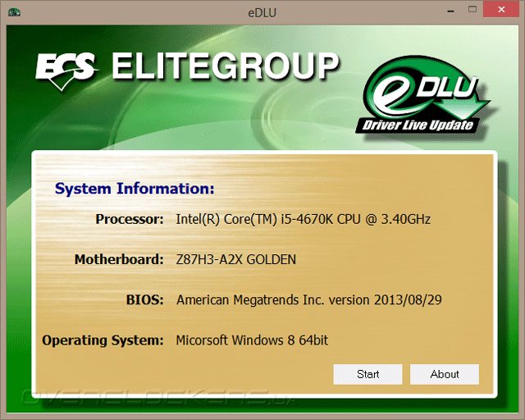Close the eDLU window
Viewport: 525px width, 420px height.
coord(501,9)
